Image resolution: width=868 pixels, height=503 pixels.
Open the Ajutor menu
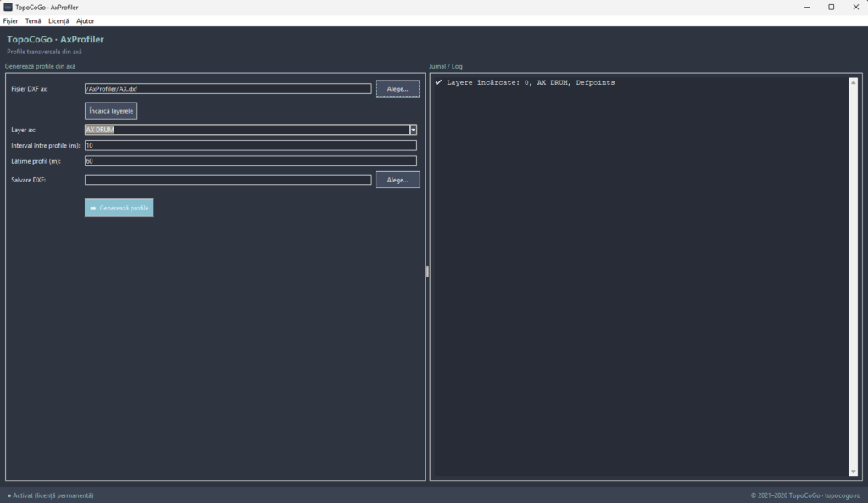point(86,21)
